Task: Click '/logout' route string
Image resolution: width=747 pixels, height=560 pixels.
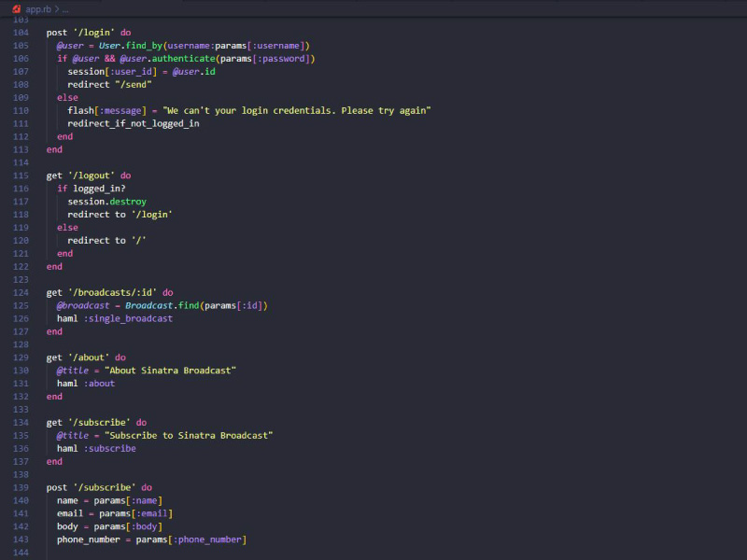Action: tap(91, 175)
